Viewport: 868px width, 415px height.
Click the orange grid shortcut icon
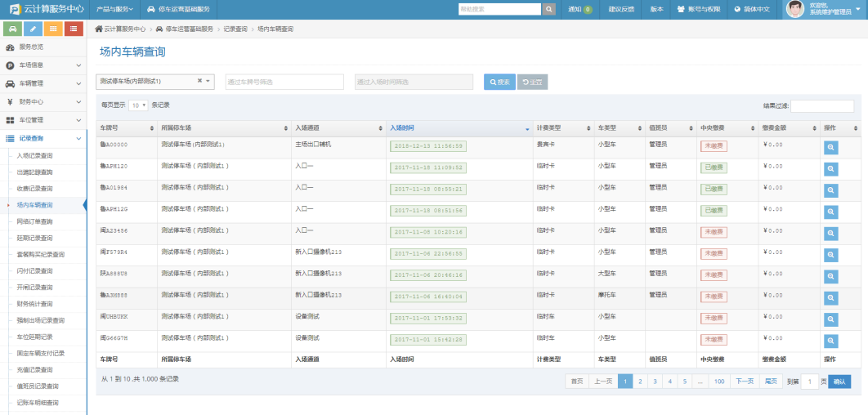(54, 29)
